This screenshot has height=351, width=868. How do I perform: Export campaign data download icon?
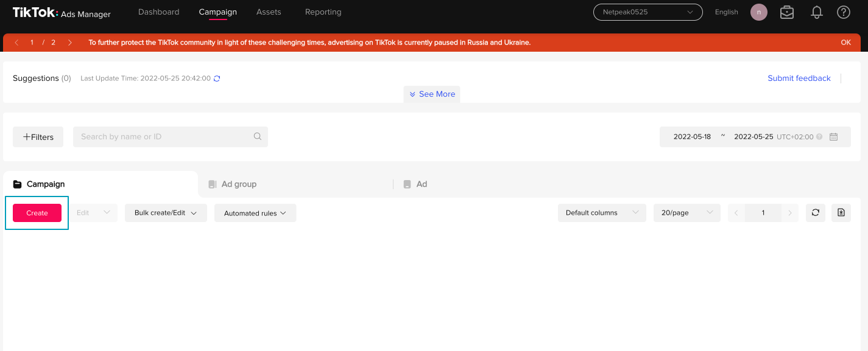point(841,213)
